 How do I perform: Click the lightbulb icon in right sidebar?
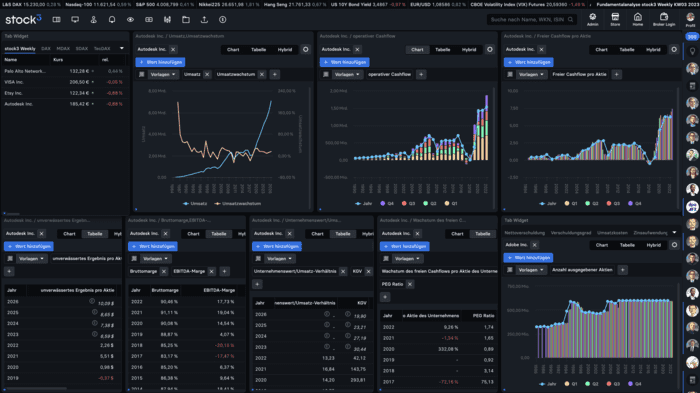pyautogui.click(x=692, y=51)
